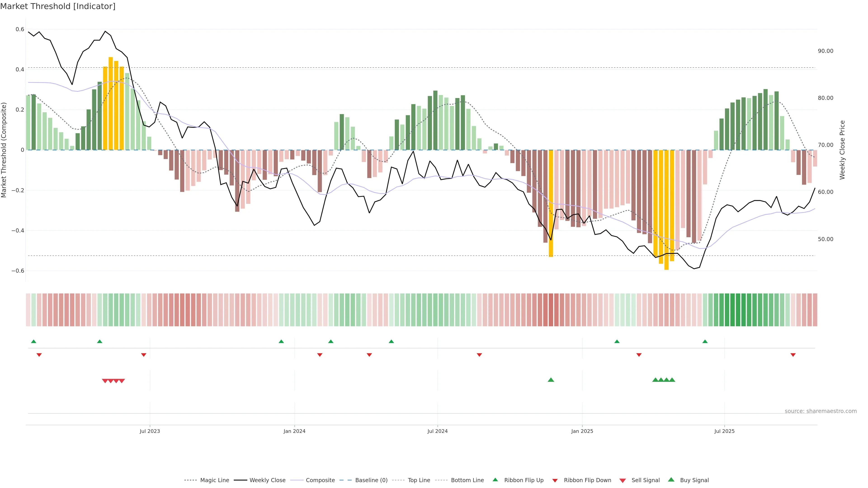Select the rightmost Ribbon Flip Down marker

[793, 355]
